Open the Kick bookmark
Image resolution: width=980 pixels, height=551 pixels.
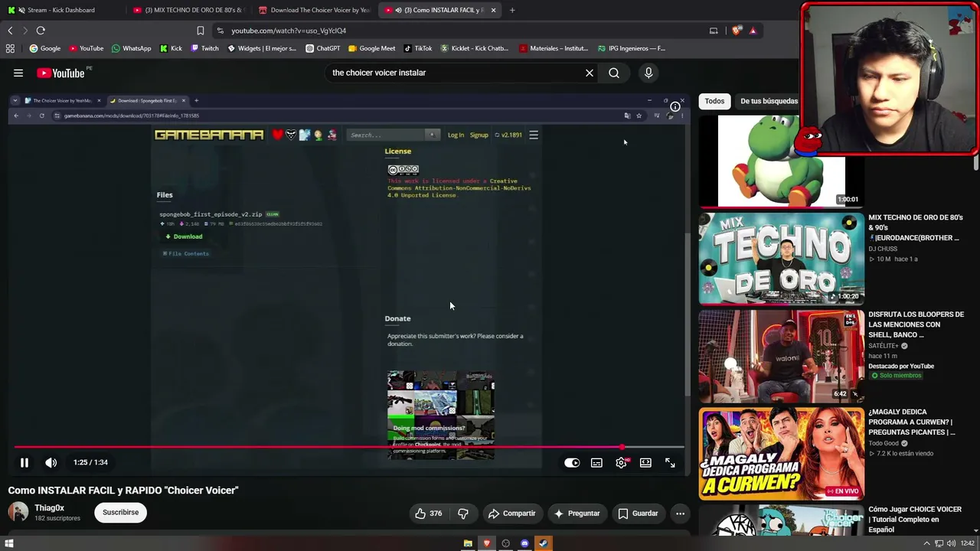(171, 48)
